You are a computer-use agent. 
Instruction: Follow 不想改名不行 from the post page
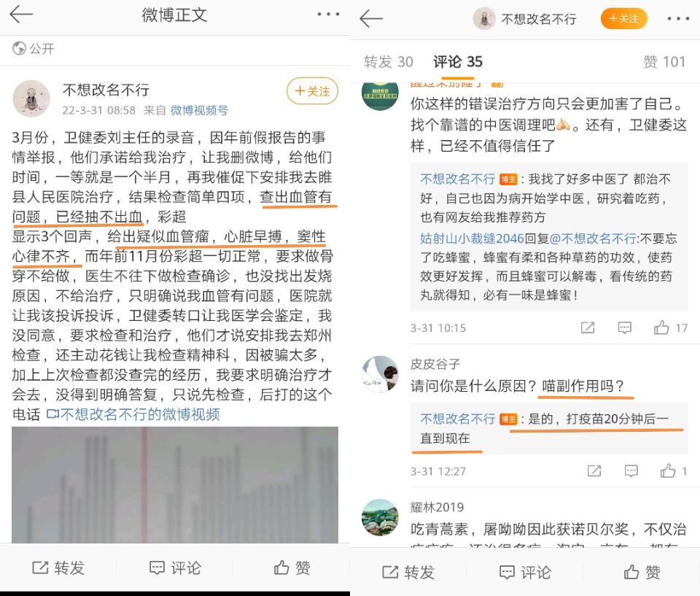coord(312,90)
